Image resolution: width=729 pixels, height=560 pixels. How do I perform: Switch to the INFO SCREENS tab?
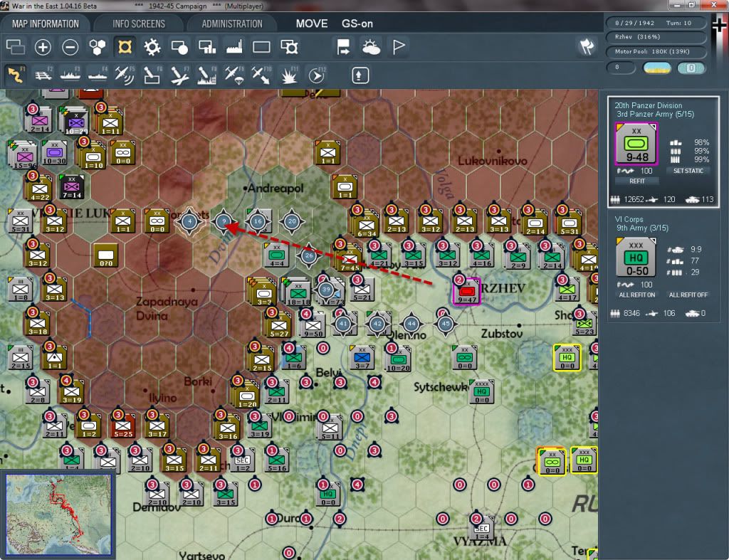pos(139,23)
